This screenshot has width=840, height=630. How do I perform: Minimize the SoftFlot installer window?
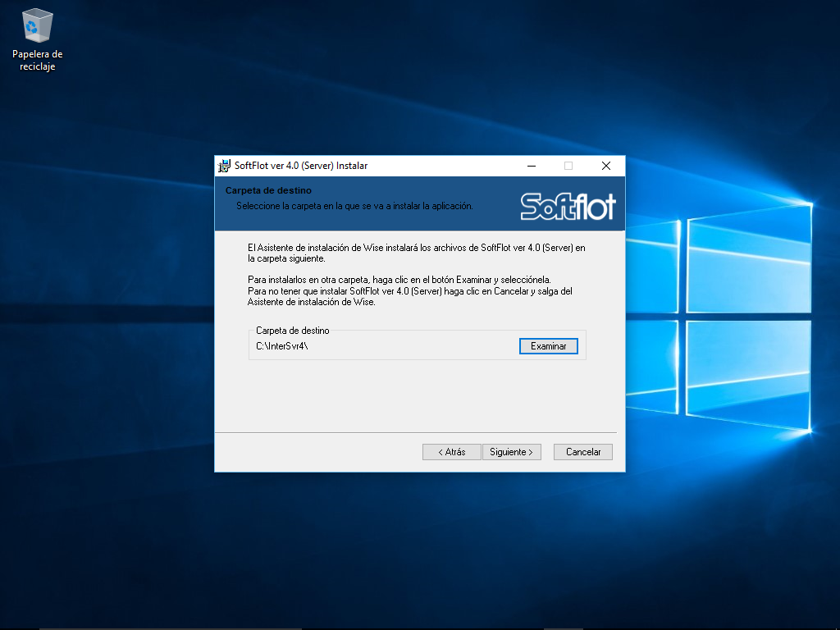pyautogui.click(x=531, y=166)
